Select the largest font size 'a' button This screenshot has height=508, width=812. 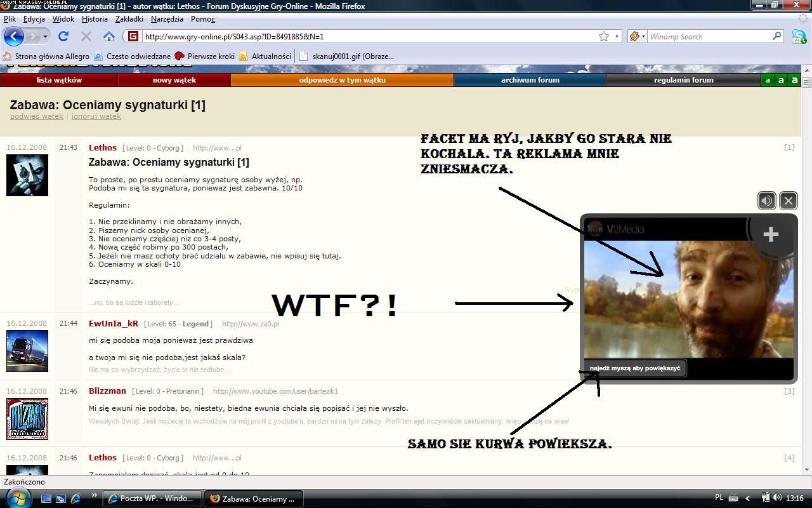point(794,80)
